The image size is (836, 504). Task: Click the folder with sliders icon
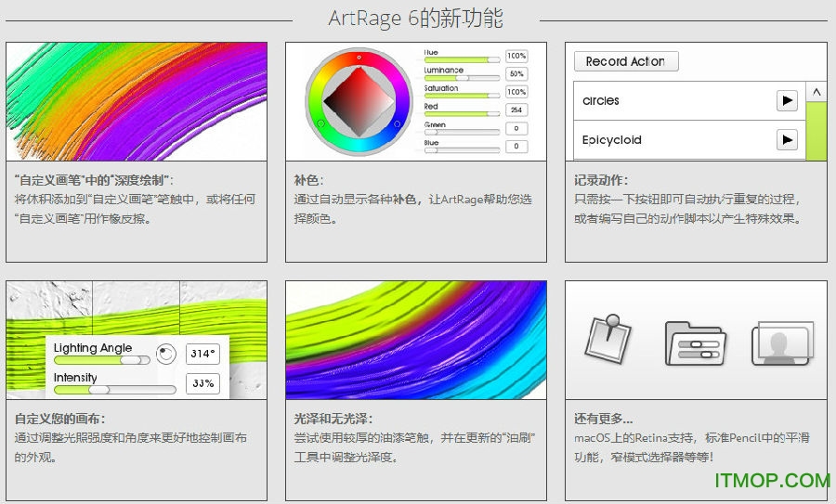point(695,343)
